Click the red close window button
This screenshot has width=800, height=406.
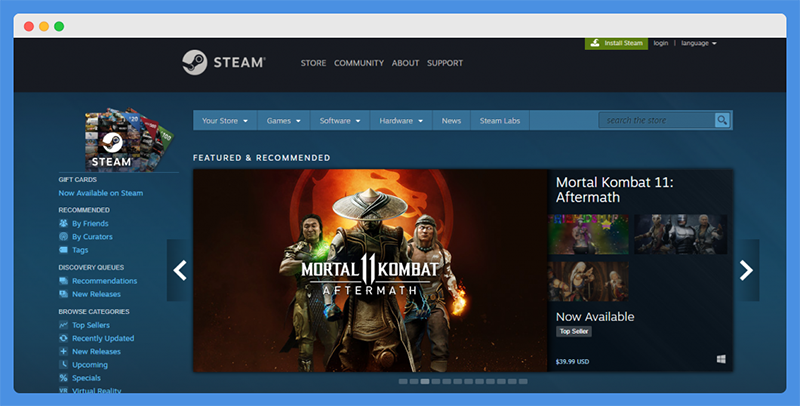coord(29,27)
